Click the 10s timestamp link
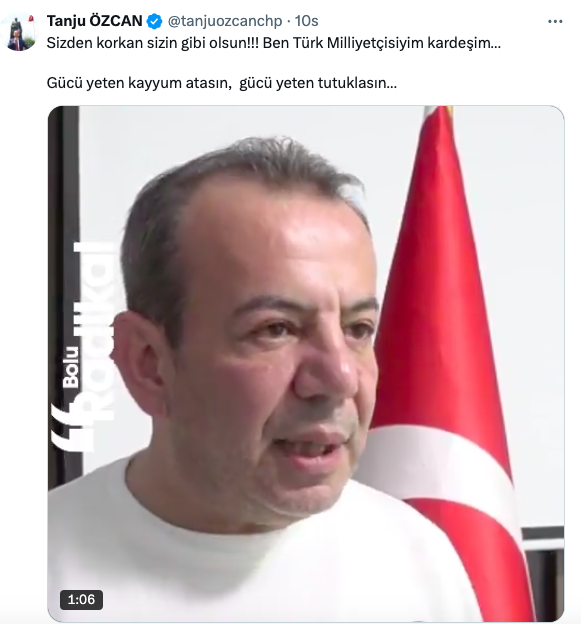The width and height of the screenshot is (581, 624). coord(306,21)
